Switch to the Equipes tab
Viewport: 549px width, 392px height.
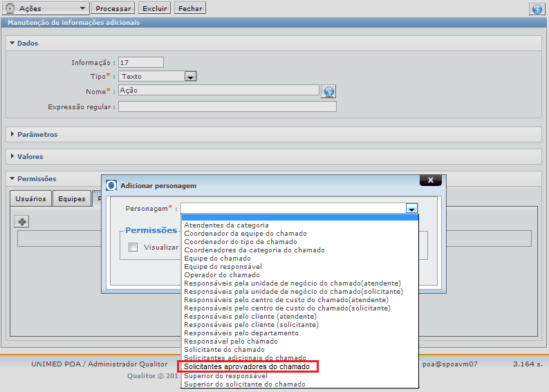click(72, 198)
